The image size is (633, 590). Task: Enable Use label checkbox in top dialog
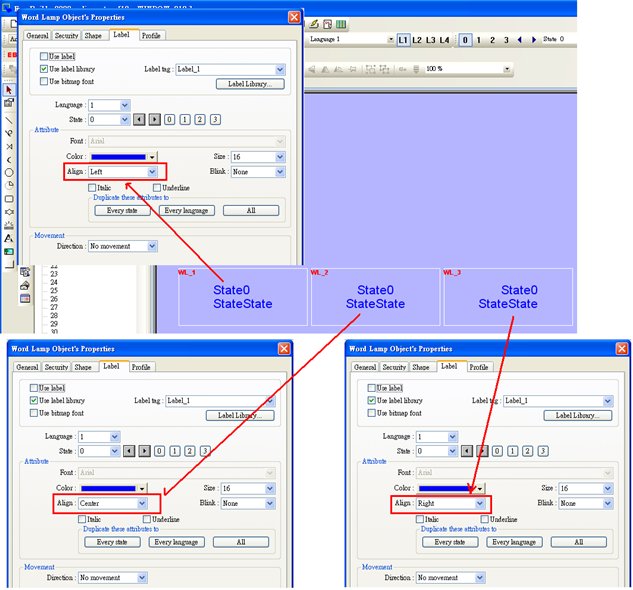[x=44, y=56]
